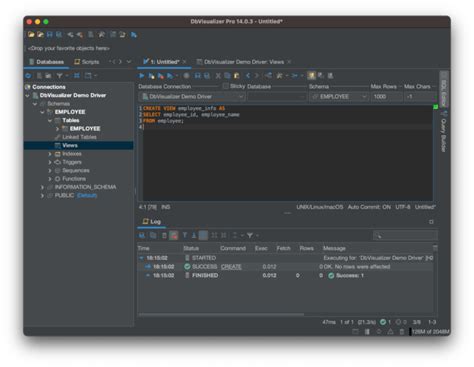Click the forward arrow icon in editor toolbar

(x=257, y=76)
